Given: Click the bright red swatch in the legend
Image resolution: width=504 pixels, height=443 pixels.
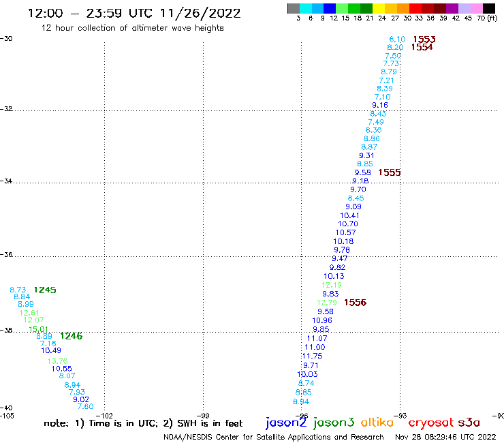Looking at the screenshot, I should [x=415, y=8].
